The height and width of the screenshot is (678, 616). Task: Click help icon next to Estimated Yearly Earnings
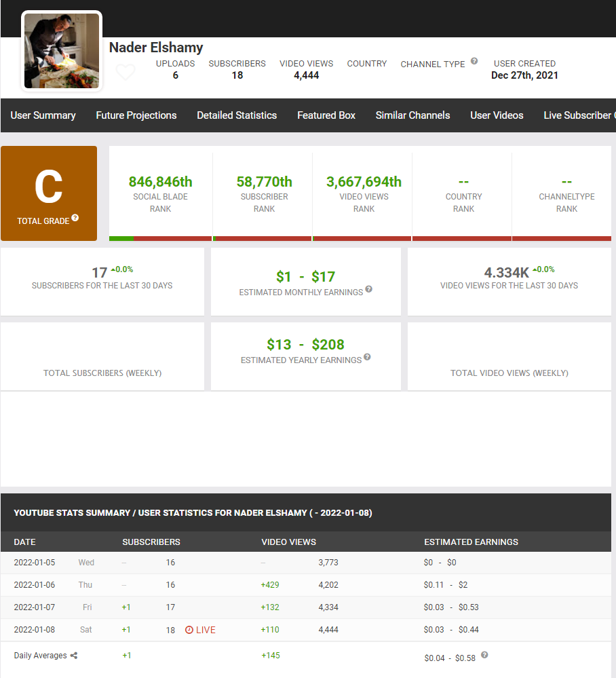368,357
